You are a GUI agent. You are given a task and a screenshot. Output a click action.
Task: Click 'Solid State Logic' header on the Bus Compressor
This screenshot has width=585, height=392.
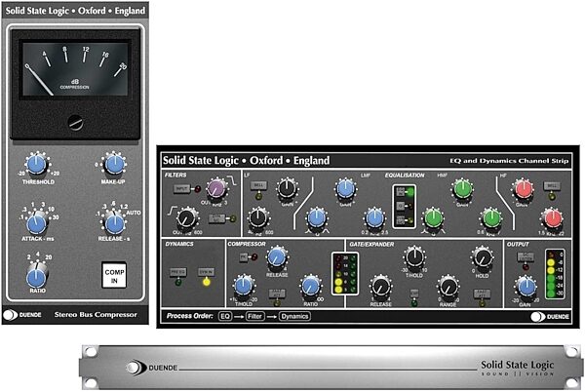[x=37, y=11]
